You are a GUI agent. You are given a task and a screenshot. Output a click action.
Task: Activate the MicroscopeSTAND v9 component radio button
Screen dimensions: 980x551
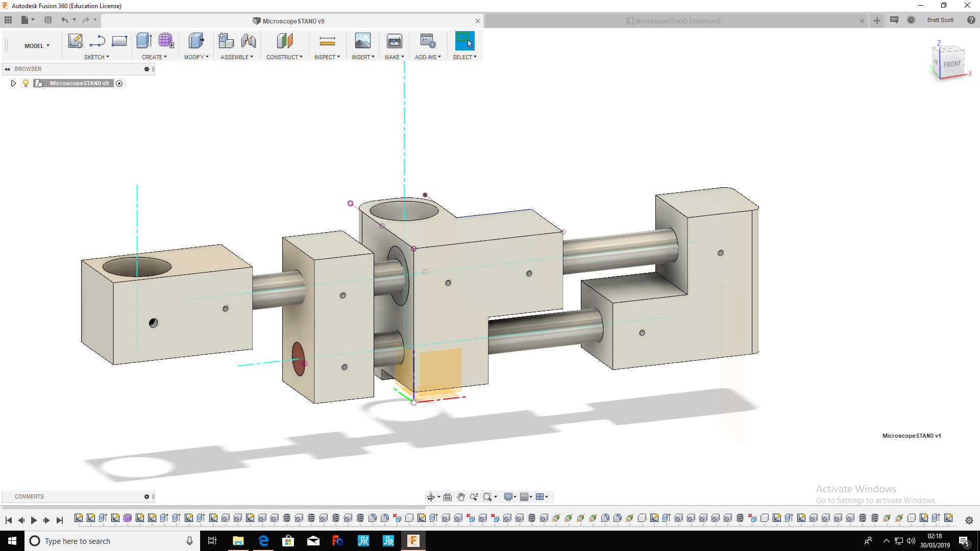(119, 83)
